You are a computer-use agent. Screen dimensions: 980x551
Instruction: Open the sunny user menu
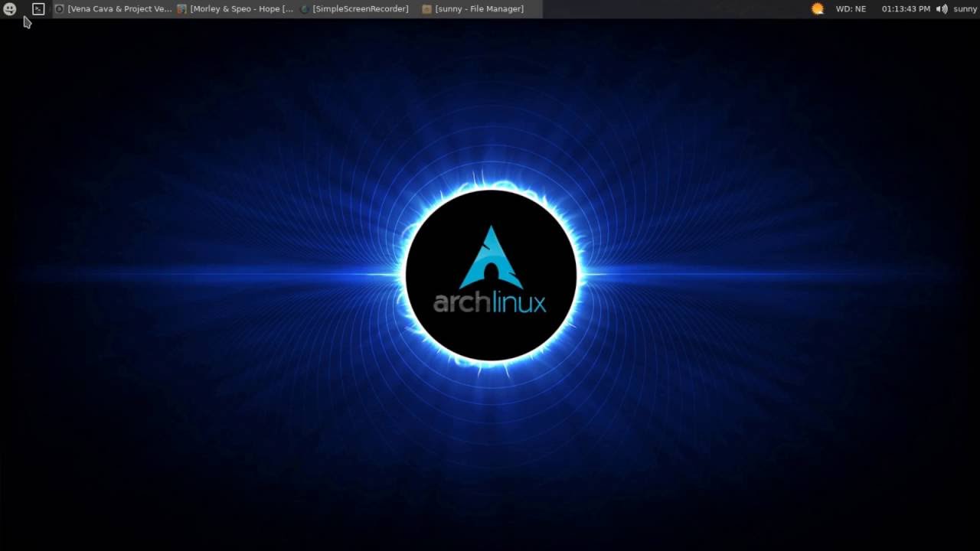tap(965, 9)
